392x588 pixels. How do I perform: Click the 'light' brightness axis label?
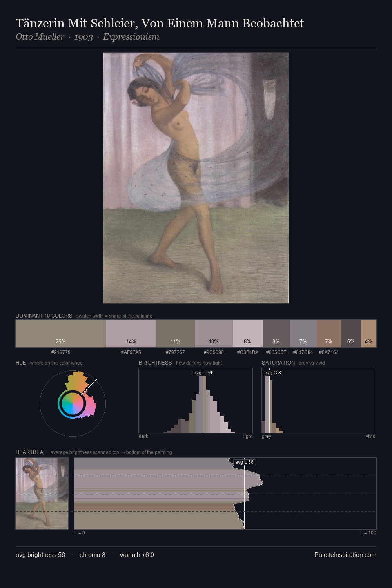coord(248,436)
